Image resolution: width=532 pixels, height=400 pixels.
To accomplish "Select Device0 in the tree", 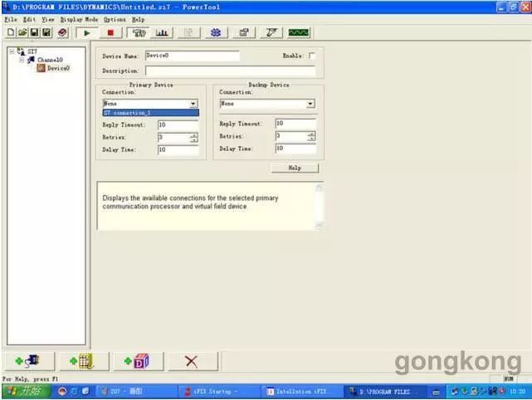I will click(57, 68).
